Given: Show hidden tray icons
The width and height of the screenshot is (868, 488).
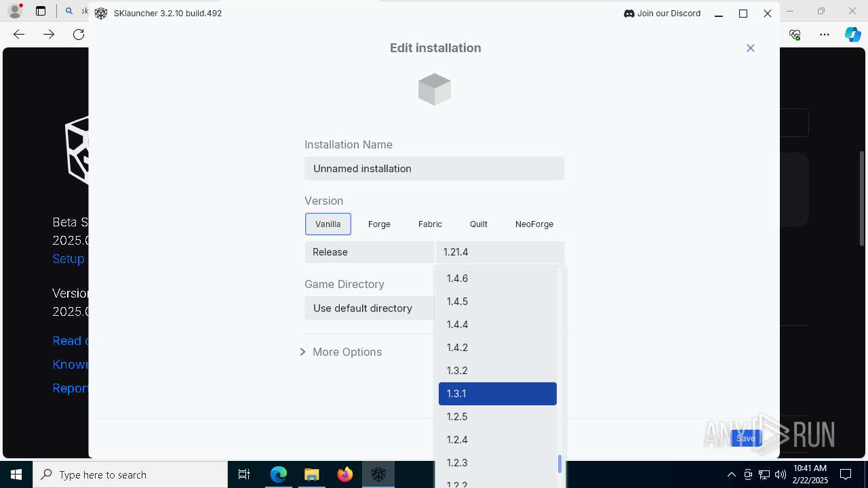Looking at the screenshot, I should [x=731, y=475].
